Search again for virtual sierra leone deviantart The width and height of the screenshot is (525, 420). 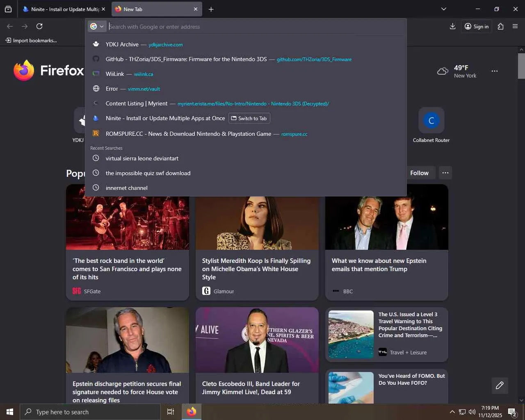(246, 158)
